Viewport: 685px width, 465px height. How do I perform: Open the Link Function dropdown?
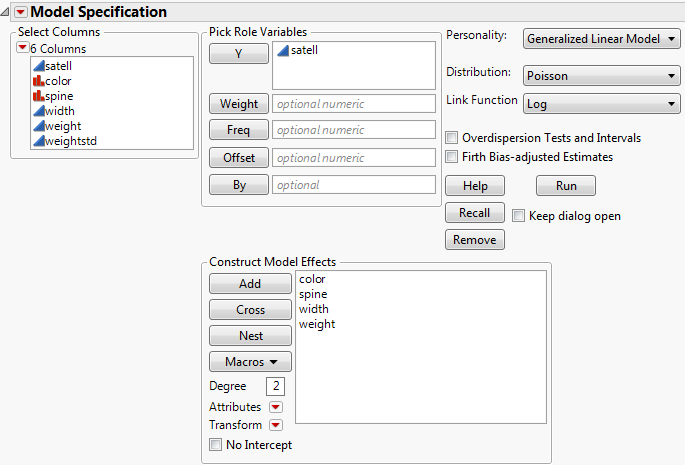pyautogui.click(x=602, y=103)
